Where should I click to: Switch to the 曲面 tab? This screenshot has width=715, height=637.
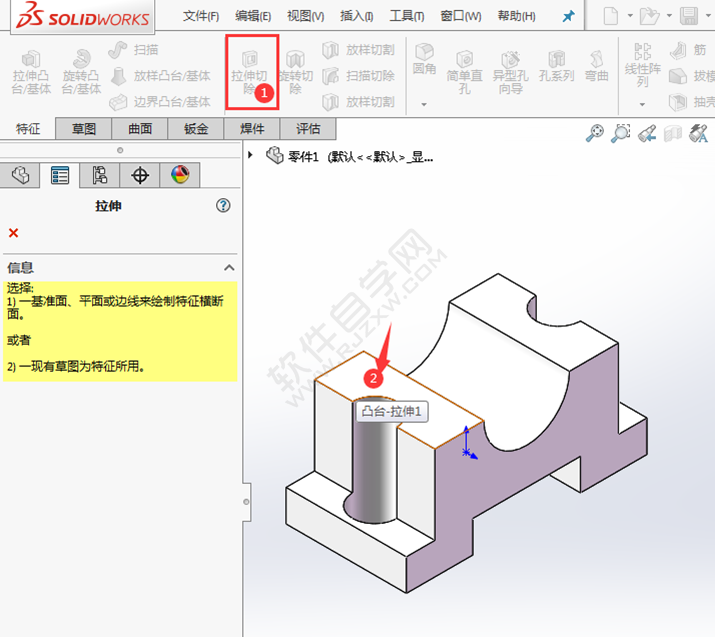[x=140, y=129]
